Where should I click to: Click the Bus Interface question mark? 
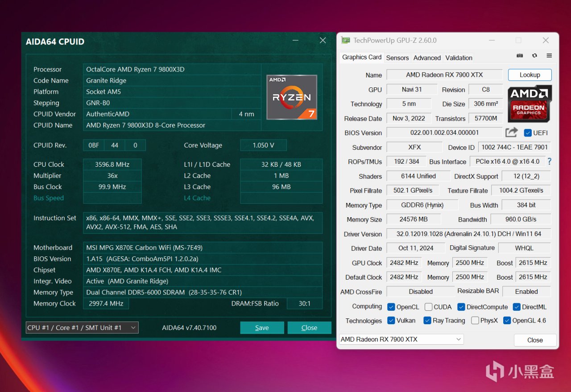[549, 161]
